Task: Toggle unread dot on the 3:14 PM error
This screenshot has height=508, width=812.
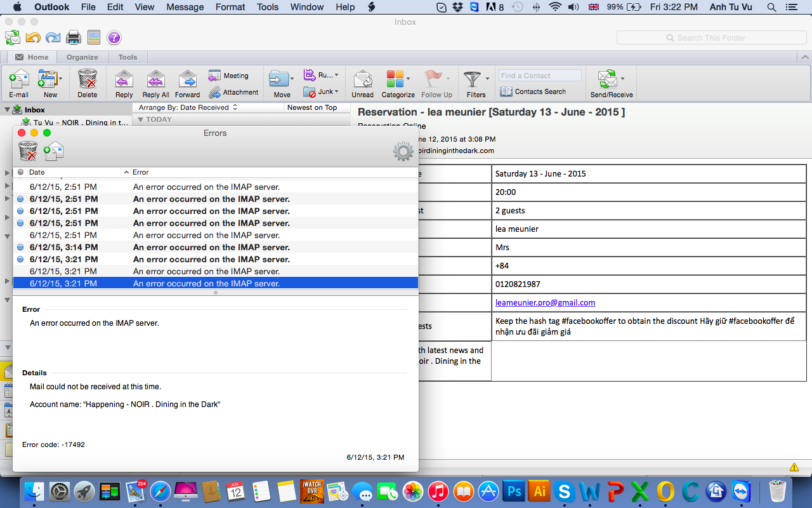Action: 20,247
